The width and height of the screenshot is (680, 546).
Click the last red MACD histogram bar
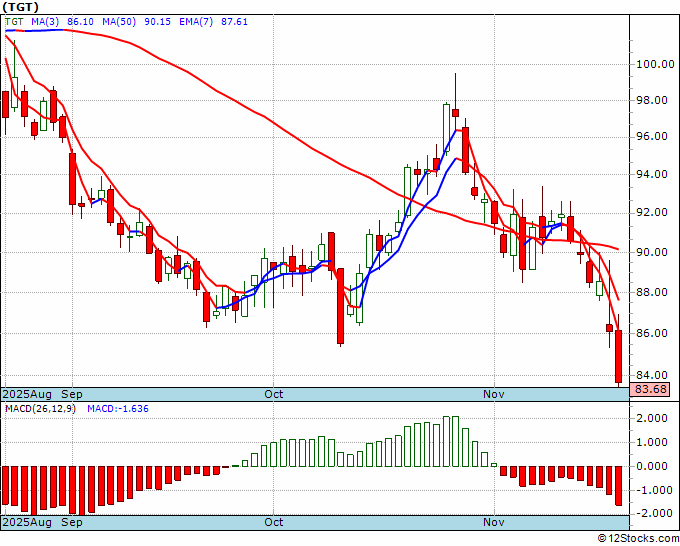tap(618, 486)
